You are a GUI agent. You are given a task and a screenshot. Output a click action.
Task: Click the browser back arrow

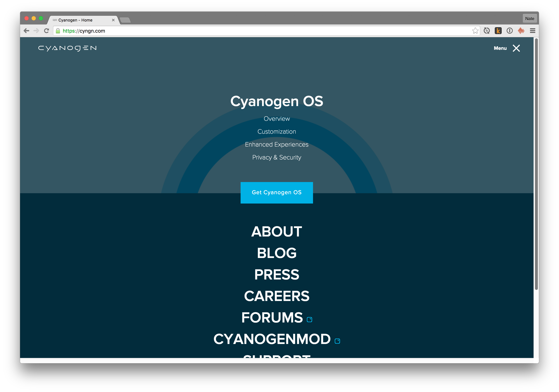pyautogui.click(x=27, y=31)
